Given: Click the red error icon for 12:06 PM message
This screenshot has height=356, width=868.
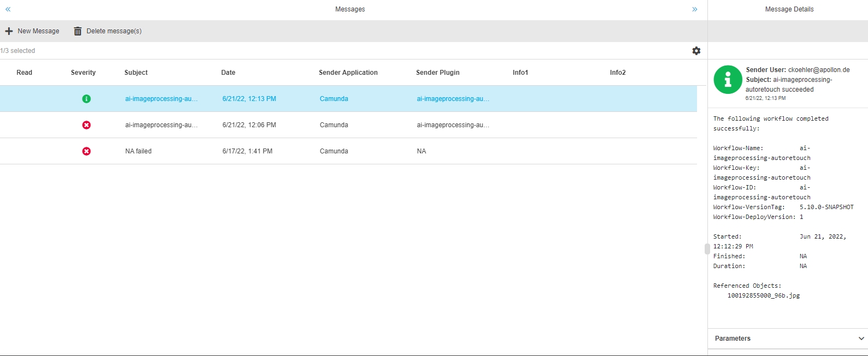Looking at the screenshot, I should coord(86,125).
